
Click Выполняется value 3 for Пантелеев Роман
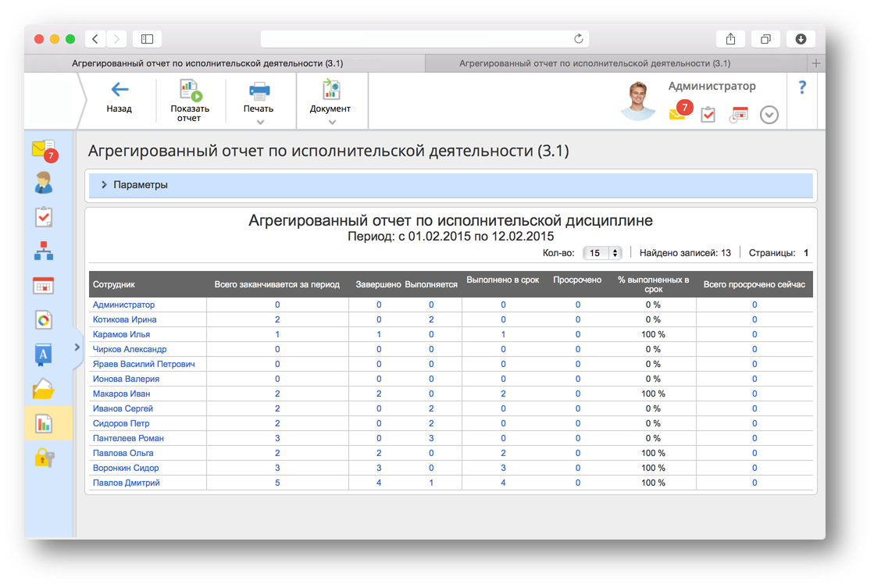click(x=431, y=439)
